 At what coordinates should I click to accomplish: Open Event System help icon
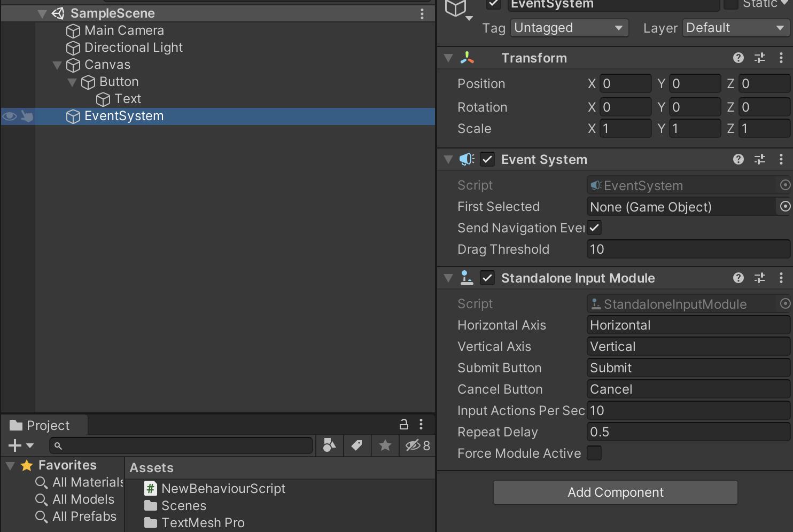738,159
